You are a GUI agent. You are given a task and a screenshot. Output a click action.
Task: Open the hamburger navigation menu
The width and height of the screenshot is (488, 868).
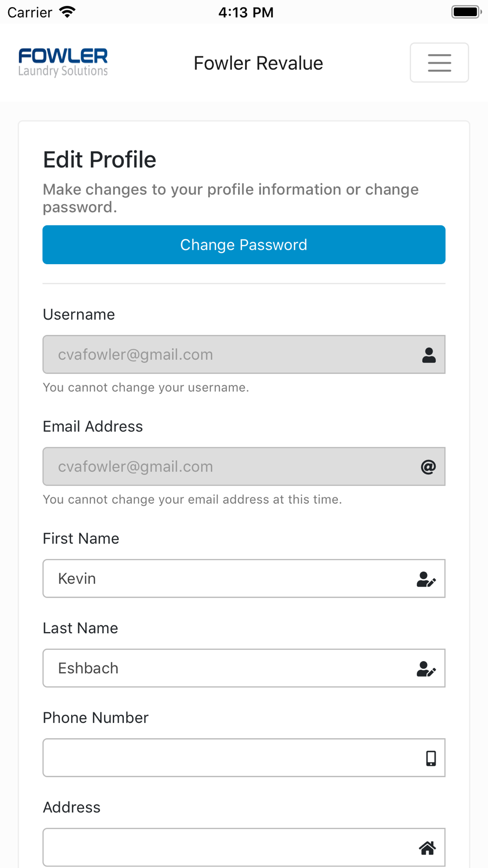point(439,62)
